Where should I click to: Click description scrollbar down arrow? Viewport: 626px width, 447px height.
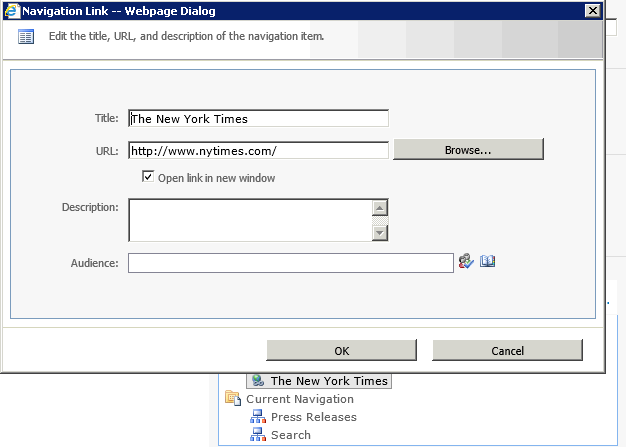pos(380,233)
